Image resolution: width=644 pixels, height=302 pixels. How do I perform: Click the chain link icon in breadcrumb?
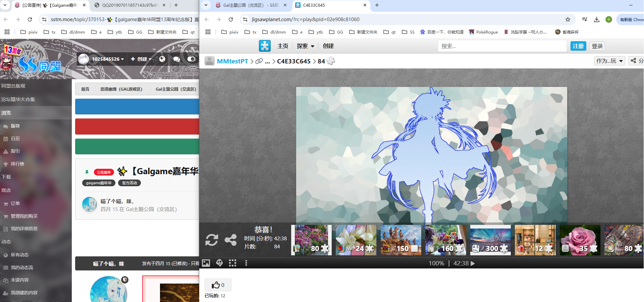(259, 61)
